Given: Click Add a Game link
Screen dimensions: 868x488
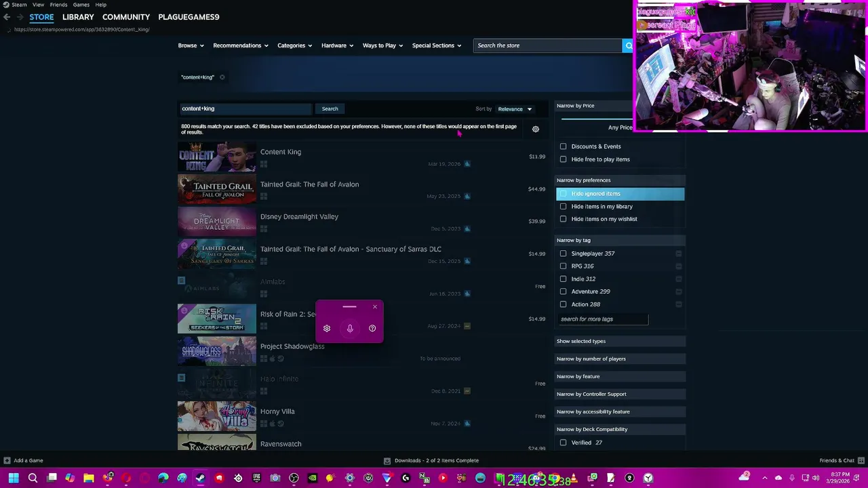Looking at the screenshot, I should [x=28, y=460].
